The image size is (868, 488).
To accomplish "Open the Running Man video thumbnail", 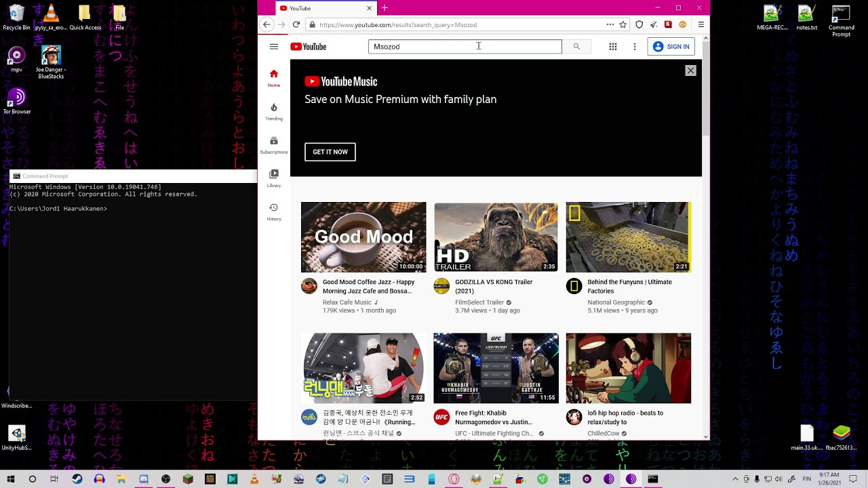I will point(363,368).
